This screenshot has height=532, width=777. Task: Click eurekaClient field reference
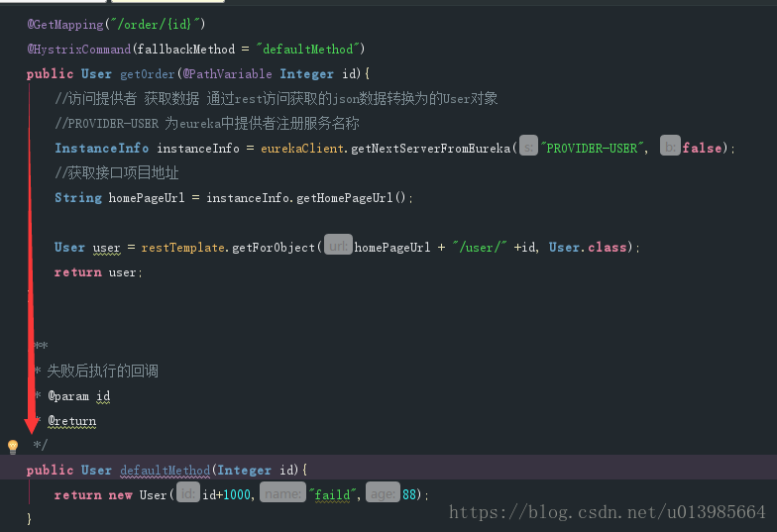pyautogui.click(x=302, y=149)
